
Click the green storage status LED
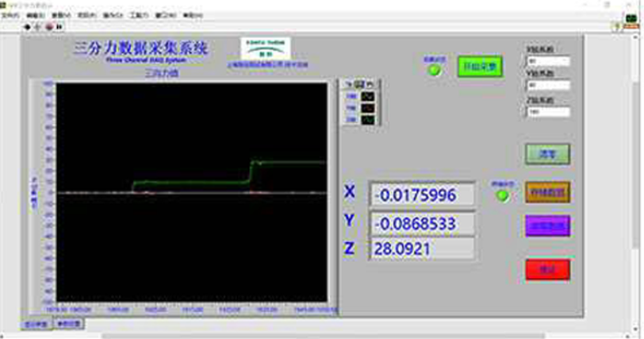click(501, 195)
